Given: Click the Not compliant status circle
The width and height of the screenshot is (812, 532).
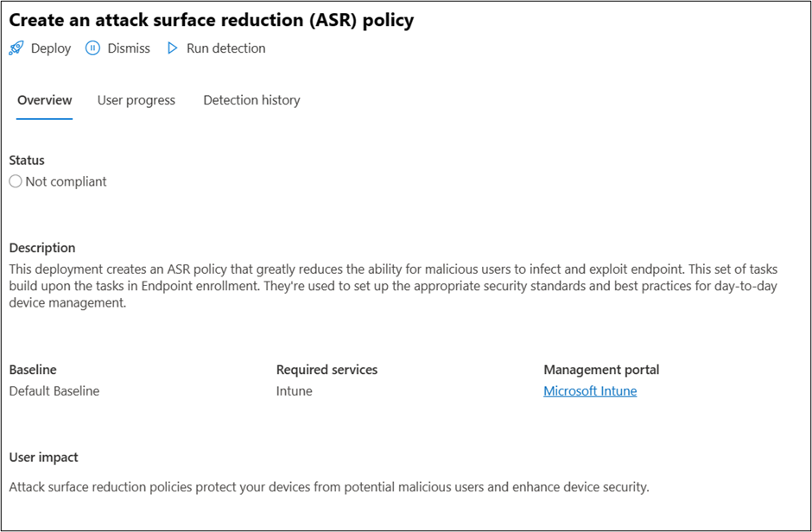Looking at the screenshot, I should (16, 181).
